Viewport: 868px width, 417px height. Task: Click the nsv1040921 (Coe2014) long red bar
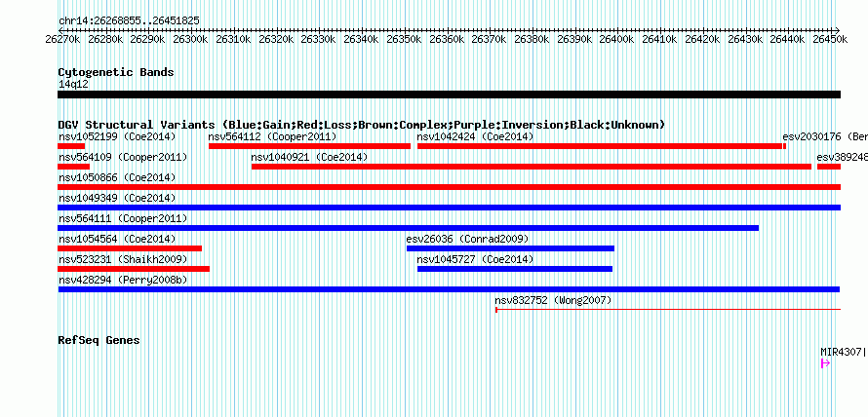(532, 167)
